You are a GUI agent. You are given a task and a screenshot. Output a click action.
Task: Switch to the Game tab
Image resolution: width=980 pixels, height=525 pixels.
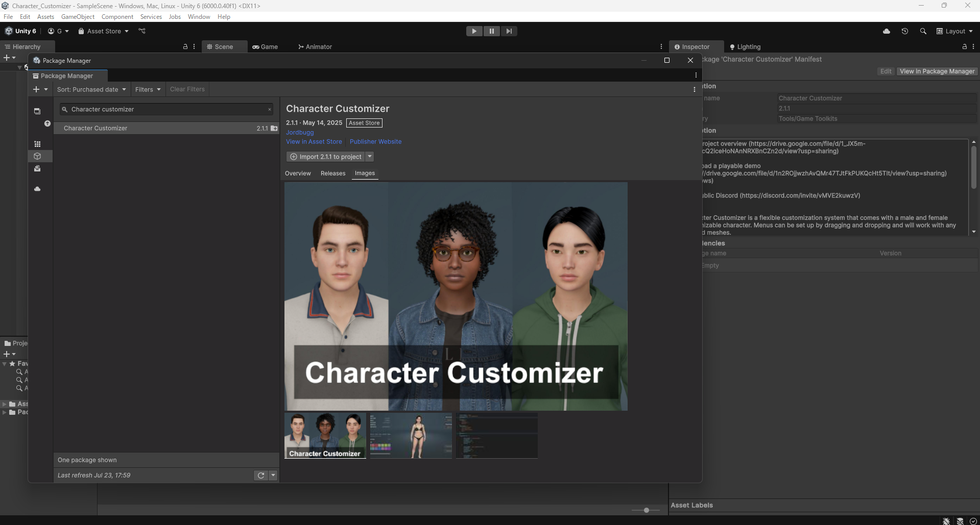pos(265,46)
